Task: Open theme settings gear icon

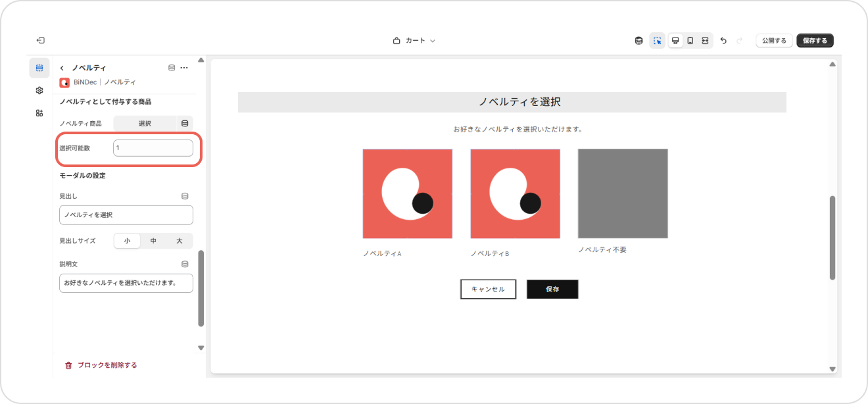Action: pyautogui.click(x=39, y=90)
